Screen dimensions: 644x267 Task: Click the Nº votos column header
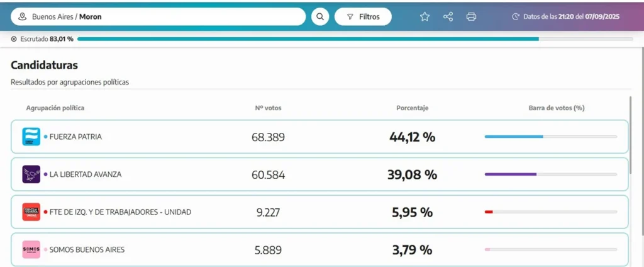click(x=268, y=108)
